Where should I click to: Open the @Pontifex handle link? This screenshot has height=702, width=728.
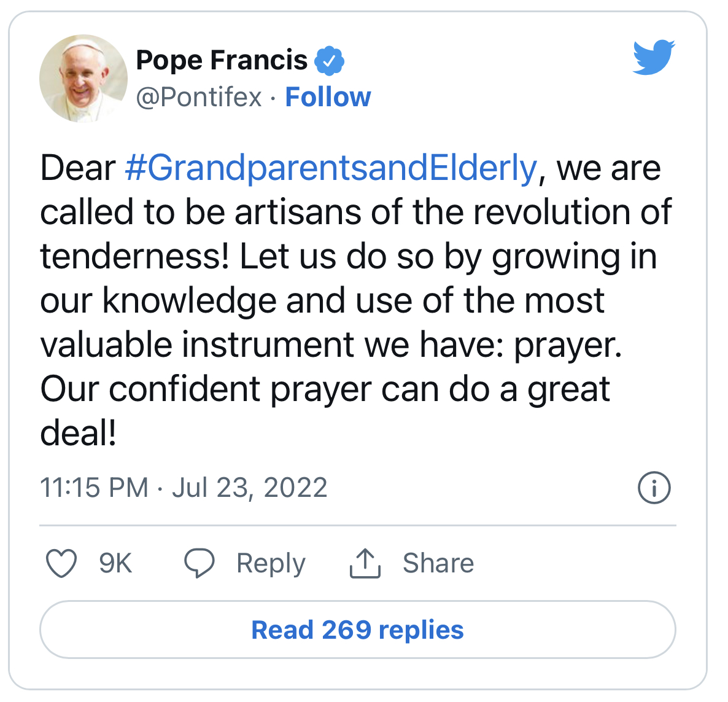pos(199,98)
